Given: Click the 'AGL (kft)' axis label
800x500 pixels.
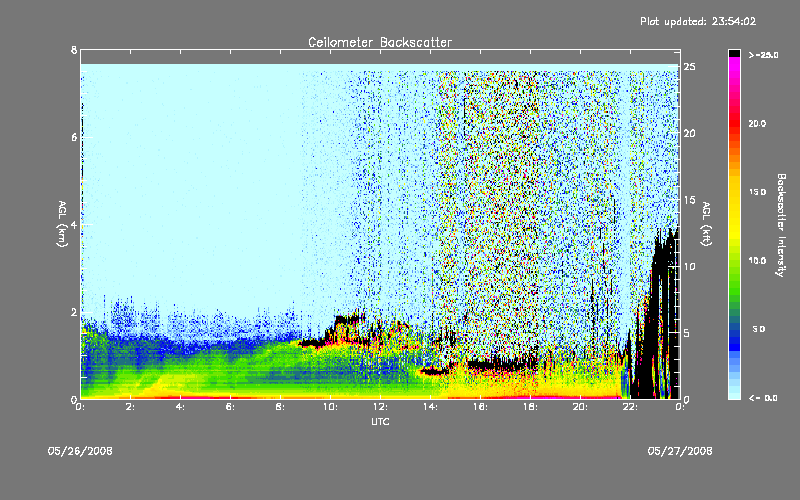Looking at the screenshot, I should click(x=706, y=224).
